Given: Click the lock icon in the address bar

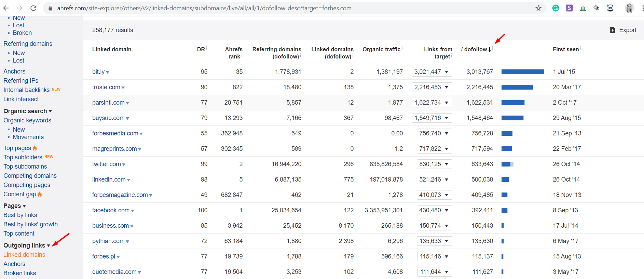Looking at the screenshot, I should point(50,8).
